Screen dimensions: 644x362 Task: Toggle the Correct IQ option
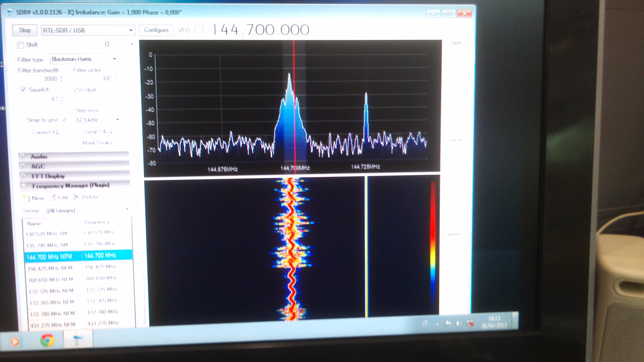click(45, 132)
